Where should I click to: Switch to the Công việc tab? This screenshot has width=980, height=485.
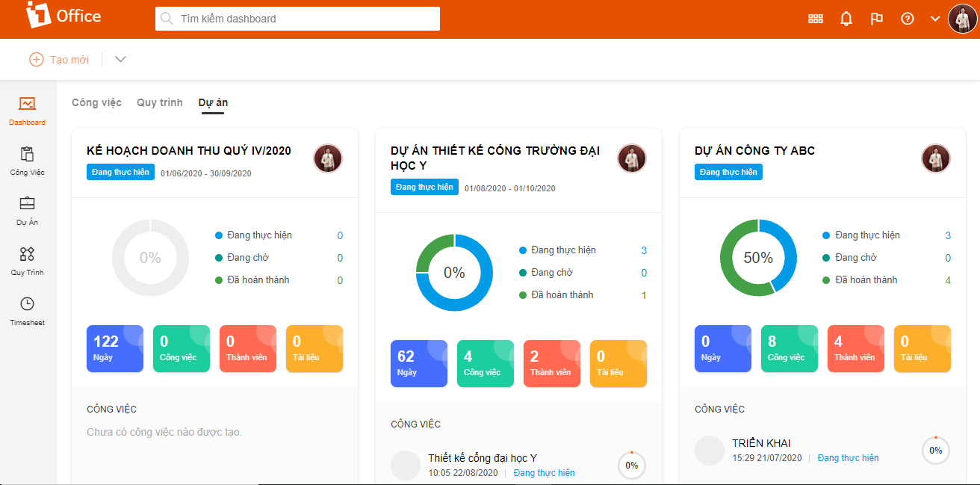pos(96,102)
